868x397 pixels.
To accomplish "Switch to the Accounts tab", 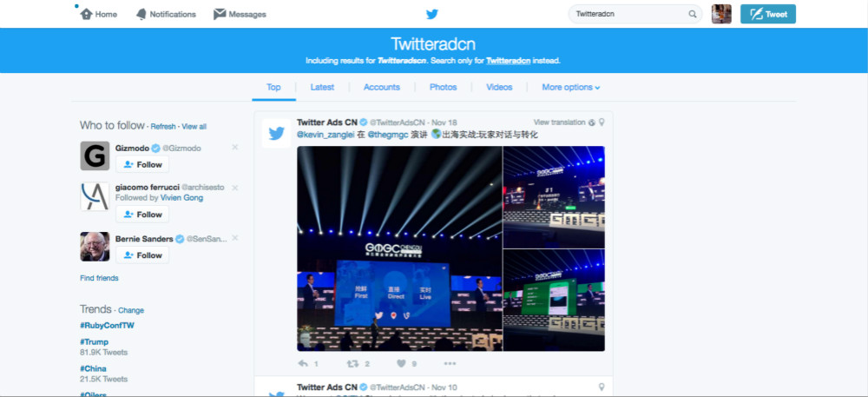I will 381,87.
